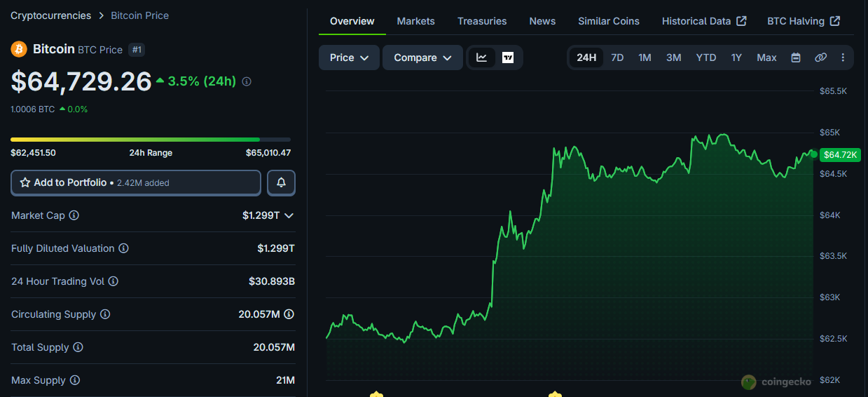868x397 pixels.
Task: Switch to the line chart view icon
Action: click(482, 58)
